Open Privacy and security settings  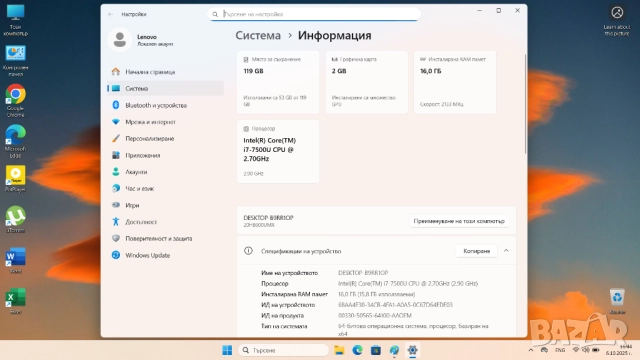pyautogui.click(x=165, y=238)
